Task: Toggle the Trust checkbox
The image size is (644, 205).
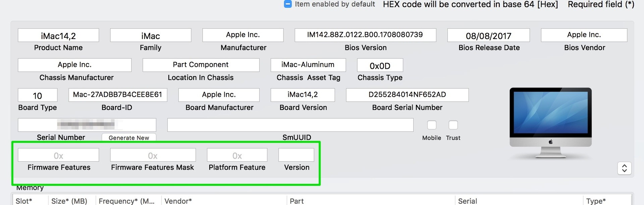Action: (453, 125)
